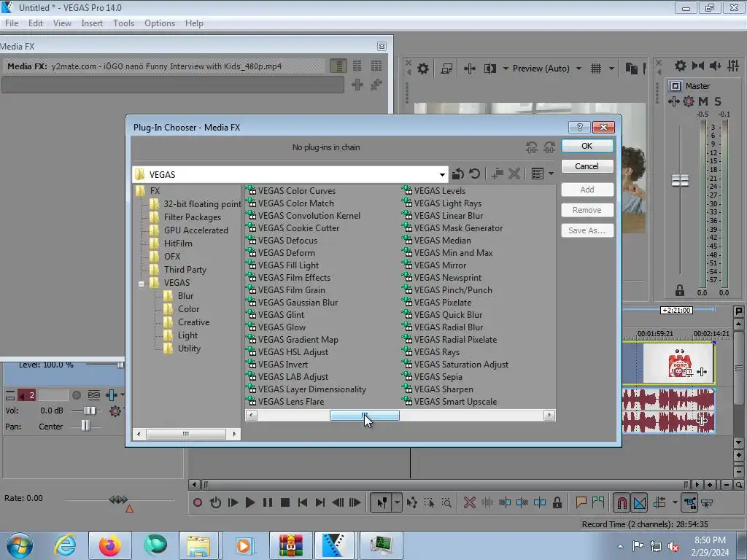747x560 pixels.
Task: Click the Loop Playback icon
Action: coord(215,502)
